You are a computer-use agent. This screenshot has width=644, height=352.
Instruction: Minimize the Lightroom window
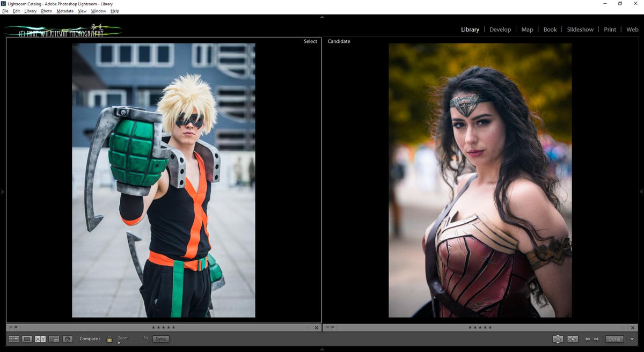pos(605,4)
